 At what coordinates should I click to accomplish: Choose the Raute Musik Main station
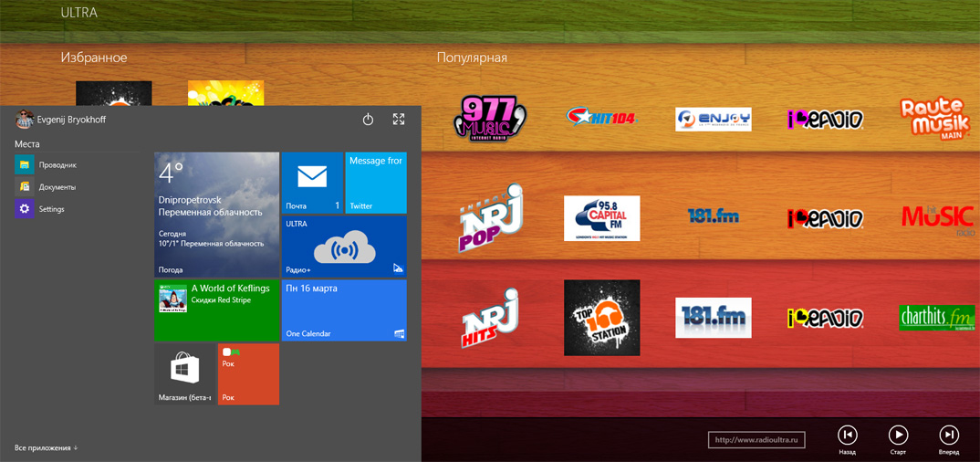(x=937, y=120)
